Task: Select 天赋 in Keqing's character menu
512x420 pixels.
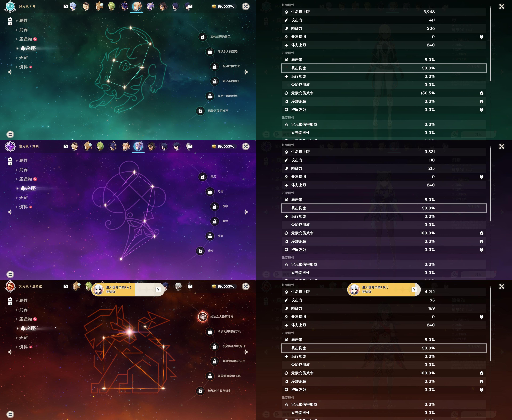Action: tap(23, 198)
